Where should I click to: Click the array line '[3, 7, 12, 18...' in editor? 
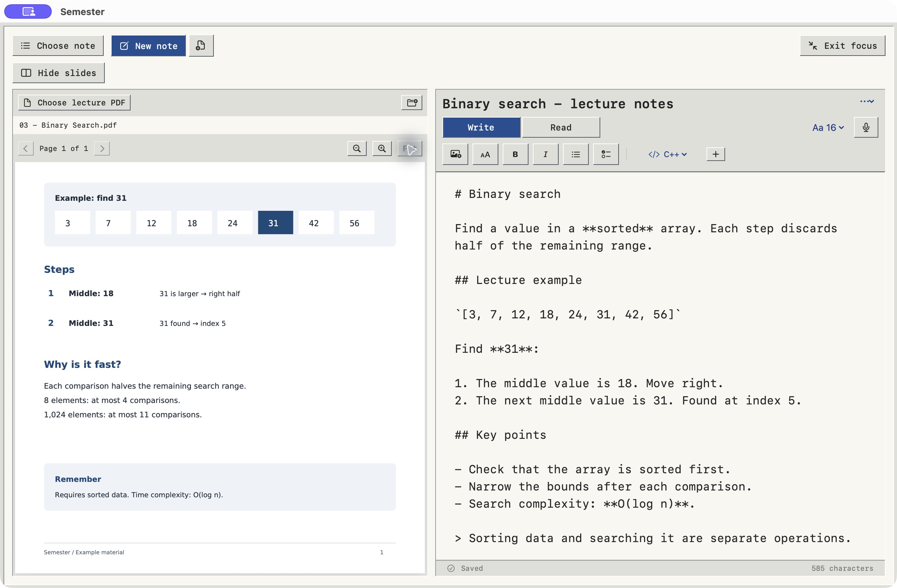pyautogui.click(x=568, y=314)
